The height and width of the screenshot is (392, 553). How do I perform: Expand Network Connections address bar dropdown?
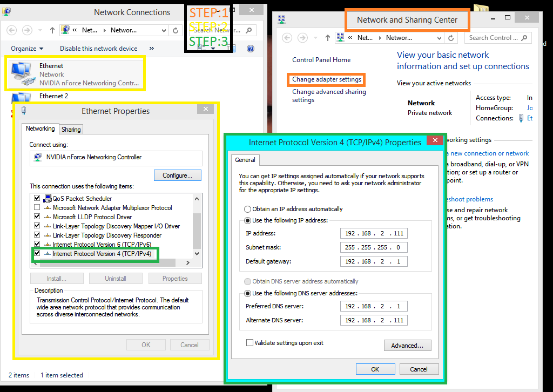(x=164, y=30)
